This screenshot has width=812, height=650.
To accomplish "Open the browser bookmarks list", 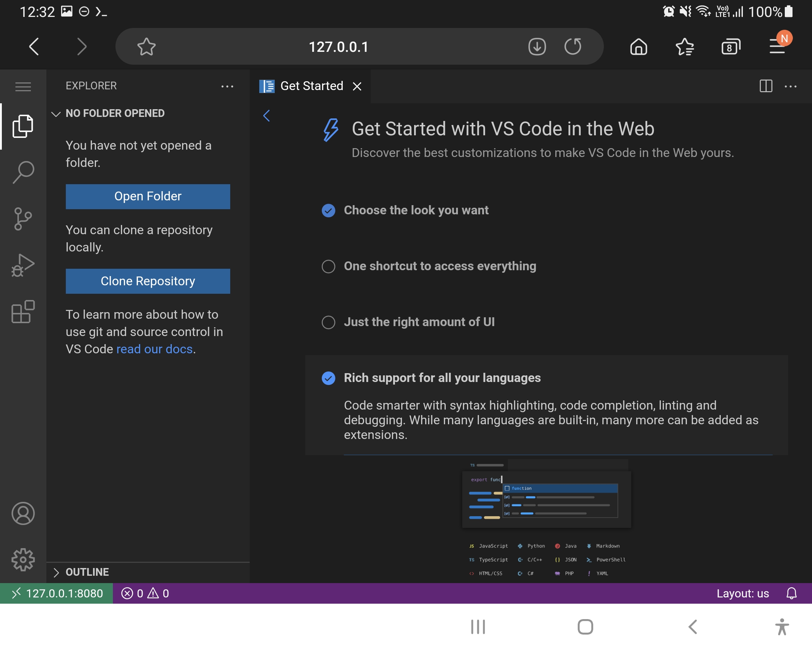I will coord(684,47).
